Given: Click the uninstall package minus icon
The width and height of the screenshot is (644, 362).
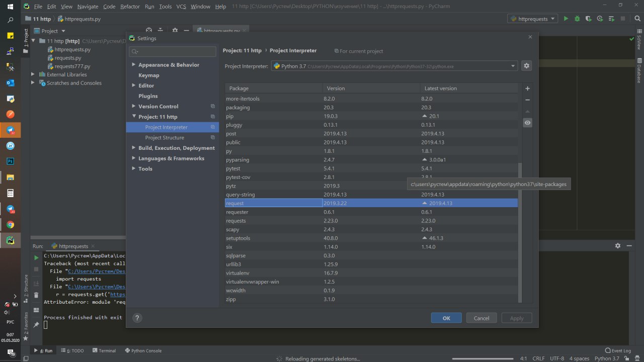Looking at the screenshot, I should (x=527, y=100).
